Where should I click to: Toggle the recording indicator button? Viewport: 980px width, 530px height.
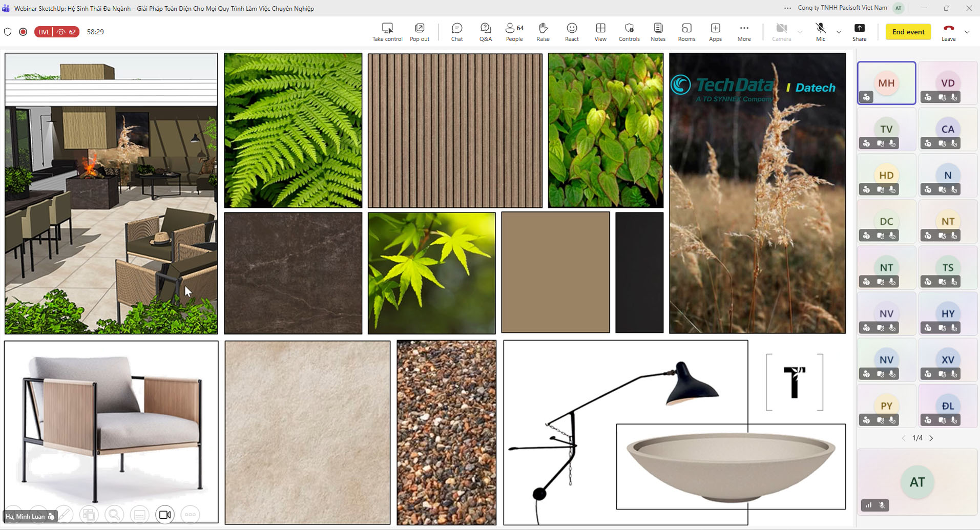click(23, 32)
